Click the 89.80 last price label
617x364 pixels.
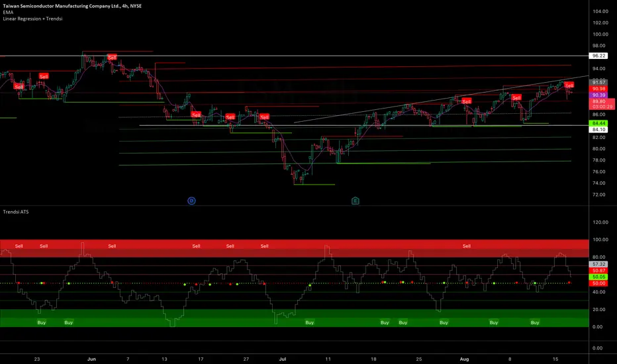[598, 101]
